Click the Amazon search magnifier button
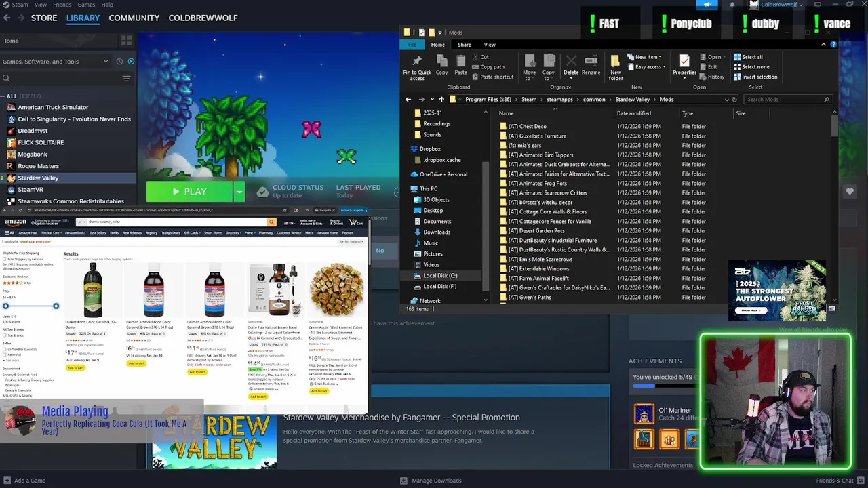Image resolution: width=868 pixels, height=488 pixels. 271,222
